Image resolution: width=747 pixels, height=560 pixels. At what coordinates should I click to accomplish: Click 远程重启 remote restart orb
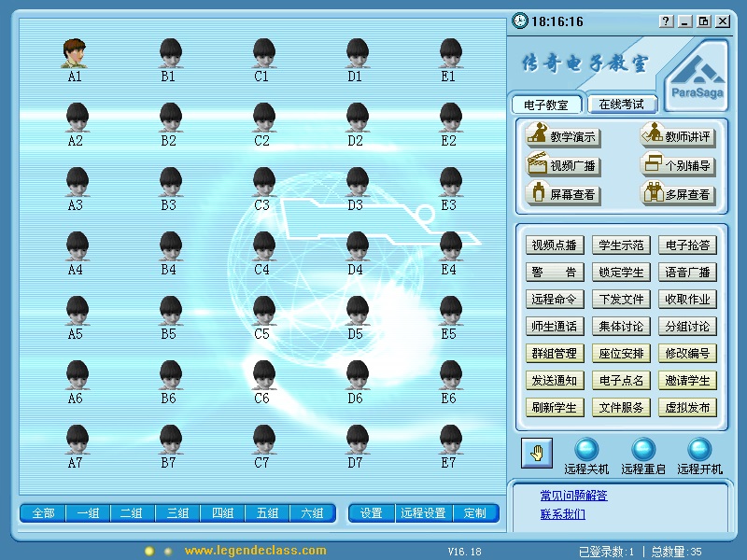[x=643, y=449]
